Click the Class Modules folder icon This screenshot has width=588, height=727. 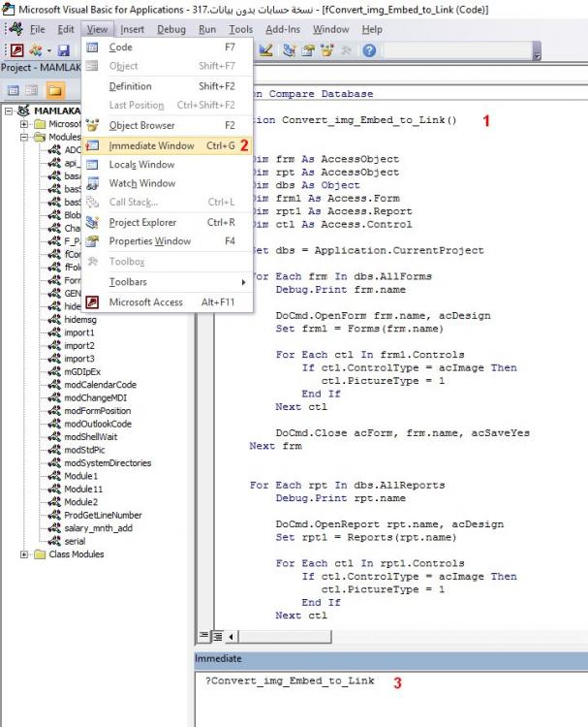point(41,554)
